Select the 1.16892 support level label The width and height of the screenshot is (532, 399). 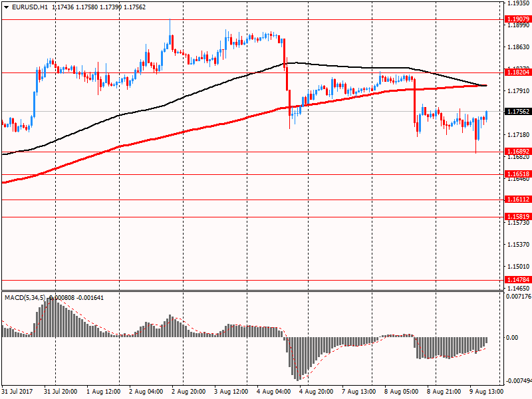(x=518, y=152)
